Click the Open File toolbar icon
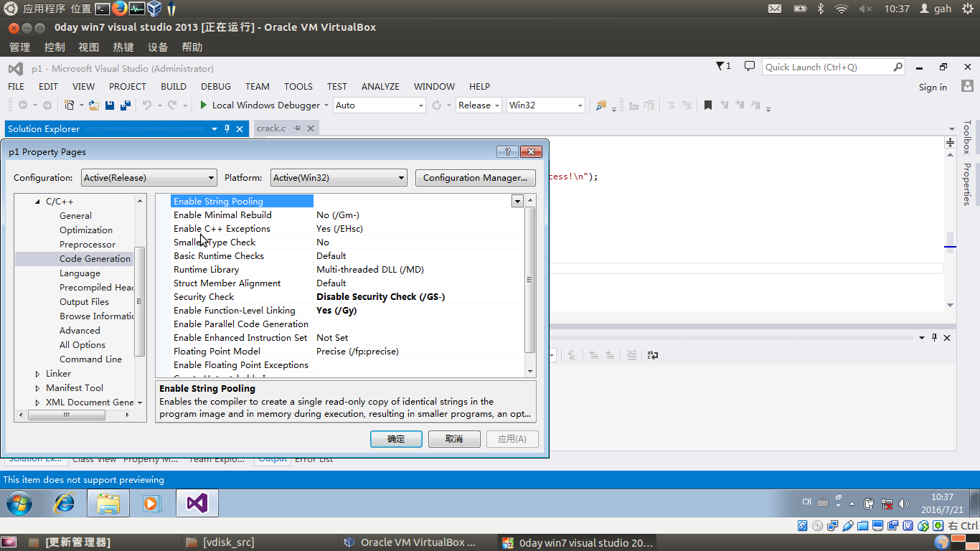This screenshot has width=980, height=551. [x=93, y=105]
